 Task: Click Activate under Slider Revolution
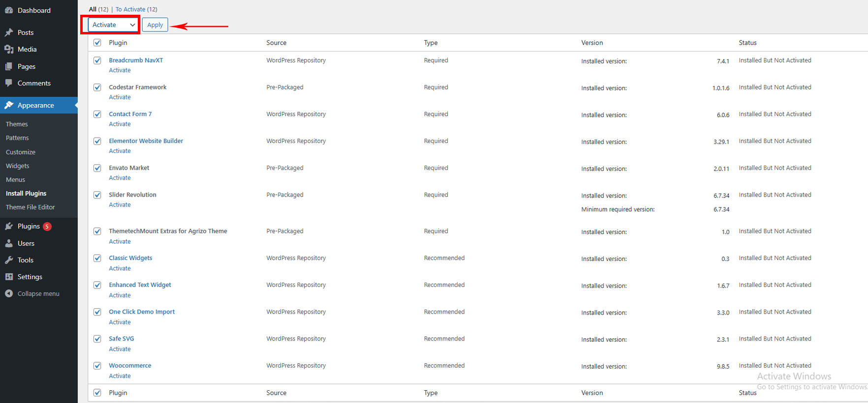coord(120,205)
